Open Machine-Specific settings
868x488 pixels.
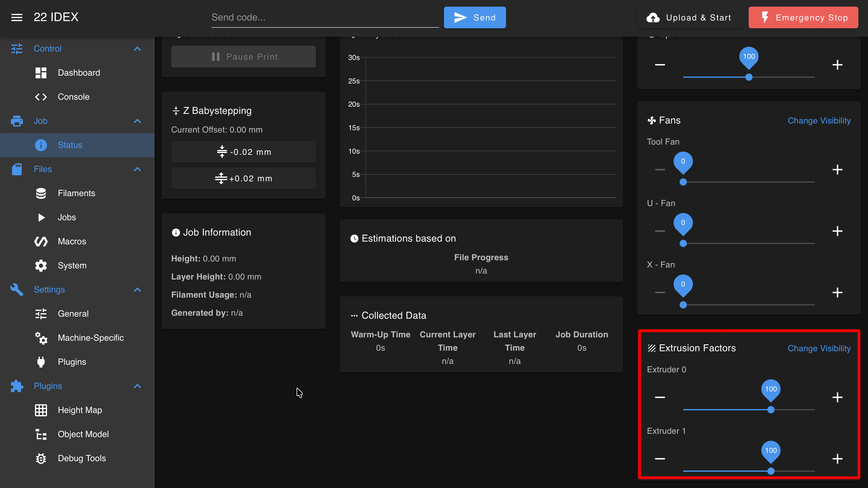[x=77, y=338]
